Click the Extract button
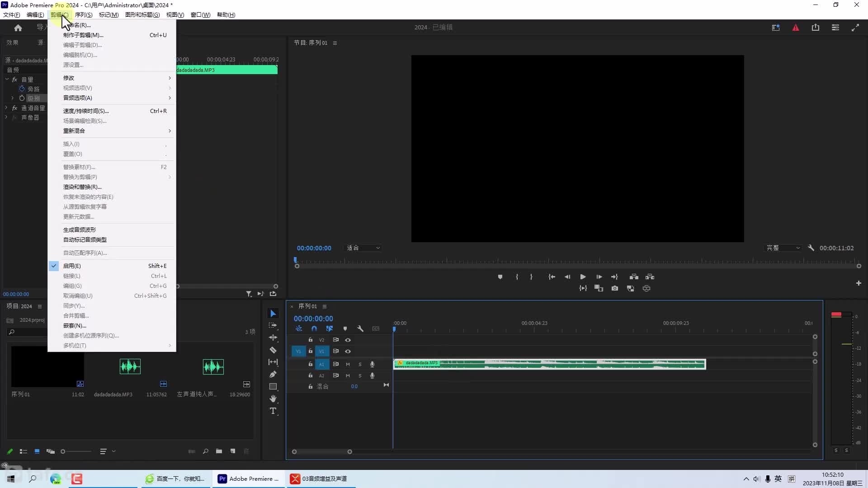 click(650, 277)
